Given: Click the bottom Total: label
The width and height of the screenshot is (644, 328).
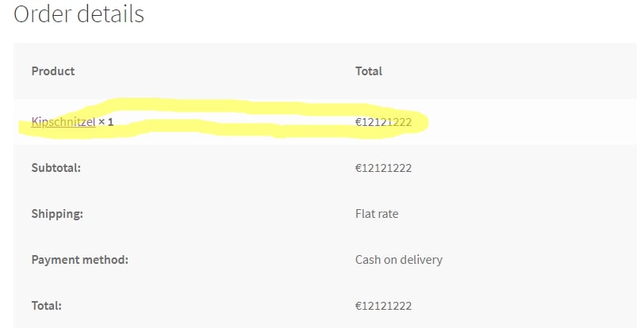Looking at the screenshot, I should [x=47, y=306].
